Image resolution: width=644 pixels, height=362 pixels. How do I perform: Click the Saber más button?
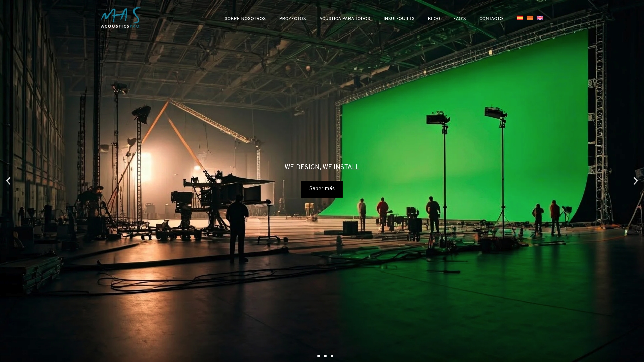coord(322,189)
